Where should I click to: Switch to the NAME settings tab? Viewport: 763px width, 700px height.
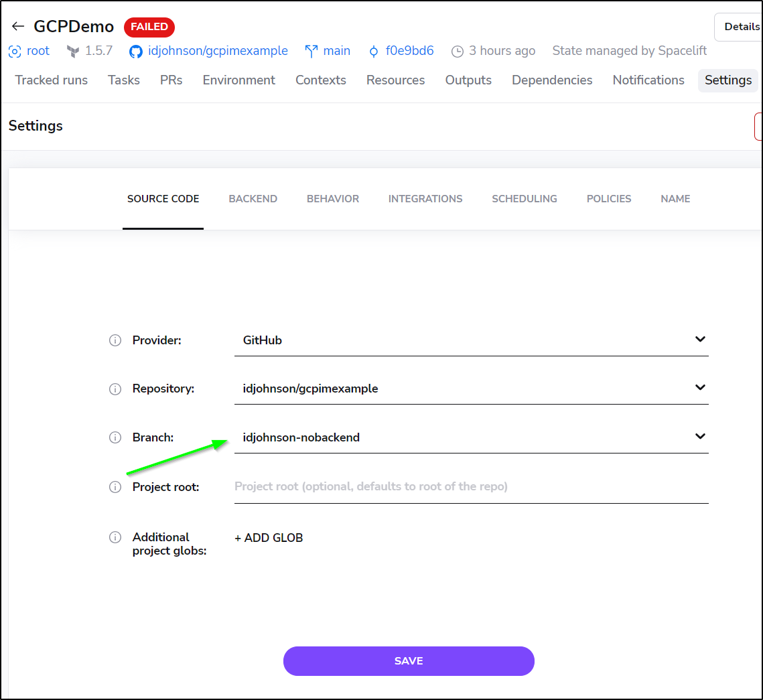[x=675, y=199]
